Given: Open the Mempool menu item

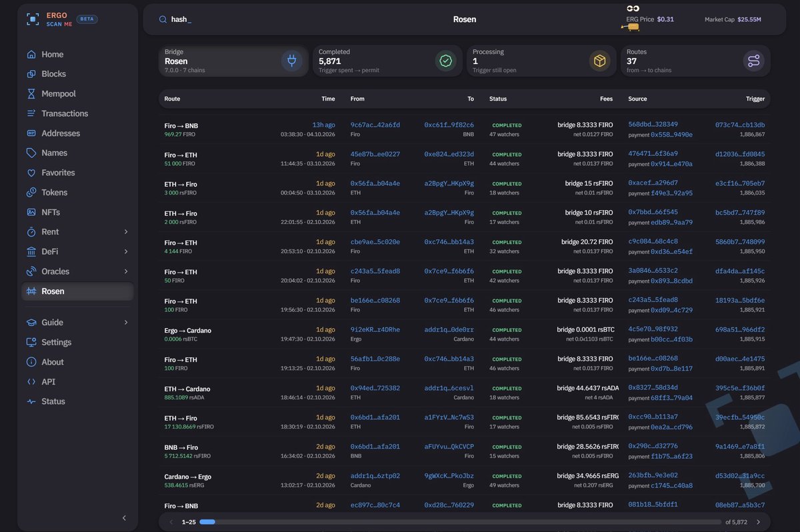Looking at the screenshot, I should coord(77,94).
